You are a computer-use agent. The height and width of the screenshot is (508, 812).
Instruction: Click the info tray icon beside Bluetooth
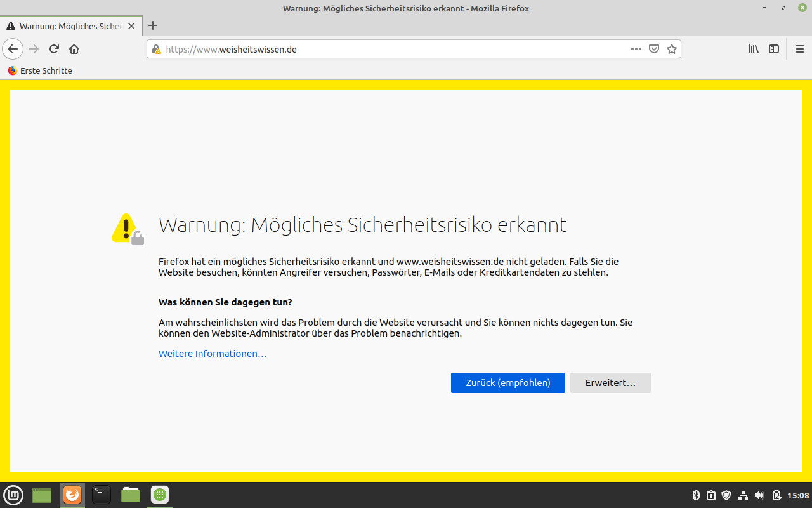(711, 495)
